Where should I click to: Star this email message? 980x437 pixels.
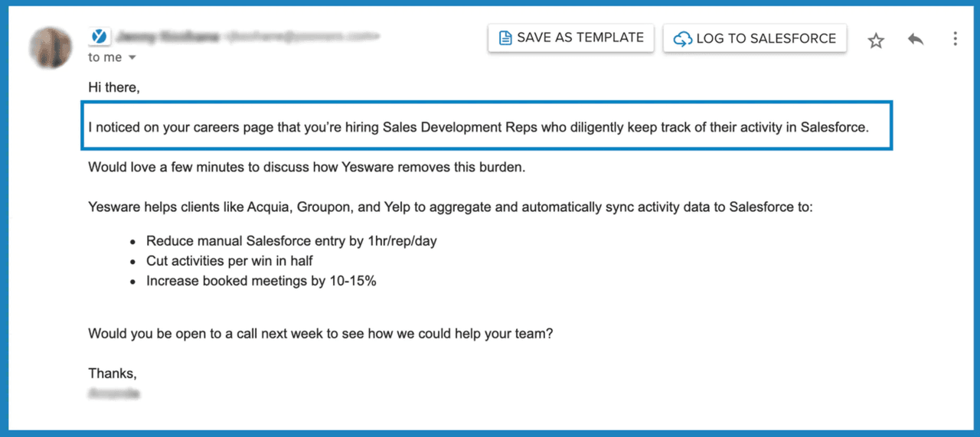click(876, 41)
